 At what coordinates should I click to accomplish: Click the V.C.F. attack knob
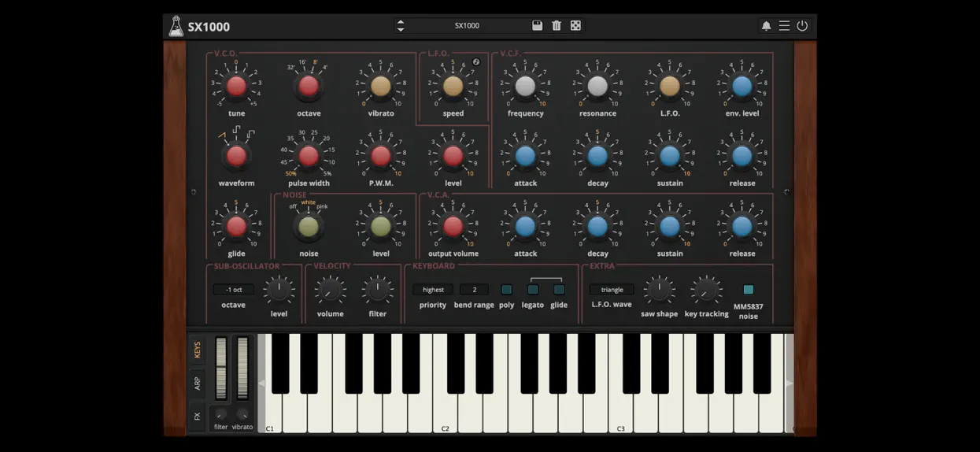[x=525, y=156]
